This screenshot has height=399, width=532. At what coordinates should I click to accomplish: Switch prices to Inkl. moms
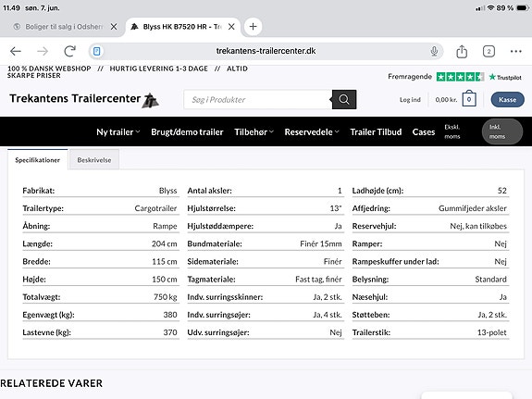click(502, 131)
